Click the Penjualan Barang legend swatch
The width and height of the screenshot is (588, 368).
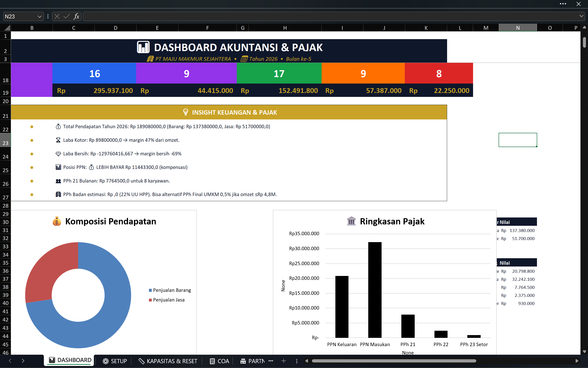[150, 290]
